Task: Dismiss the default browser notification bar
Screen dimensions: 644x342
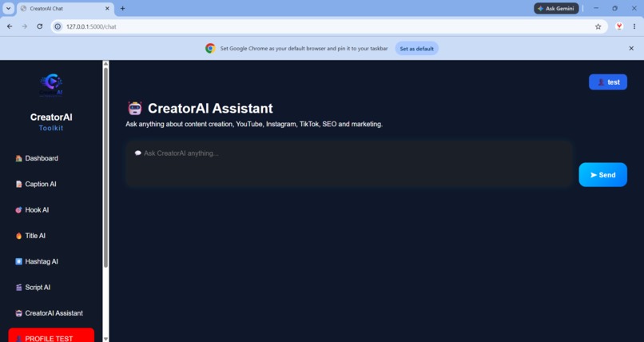Action: pyautogui.click(x=631, y=49)
